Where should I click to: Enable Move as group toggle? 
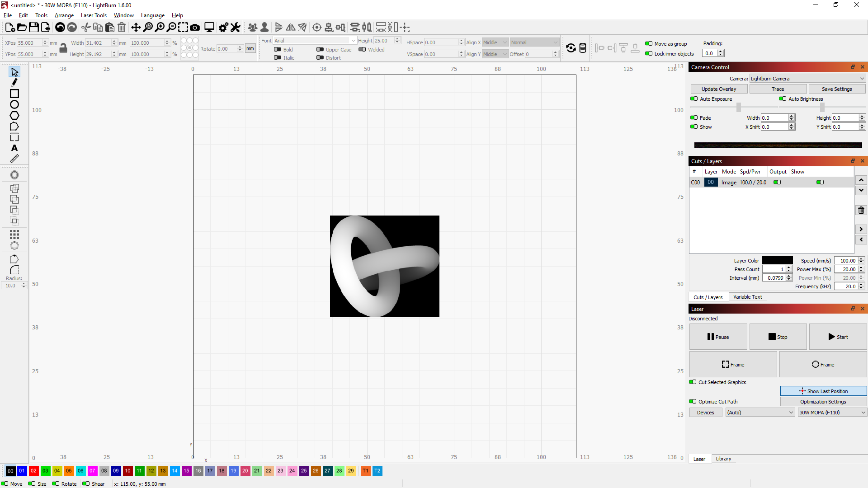click(x=649, y=43)
